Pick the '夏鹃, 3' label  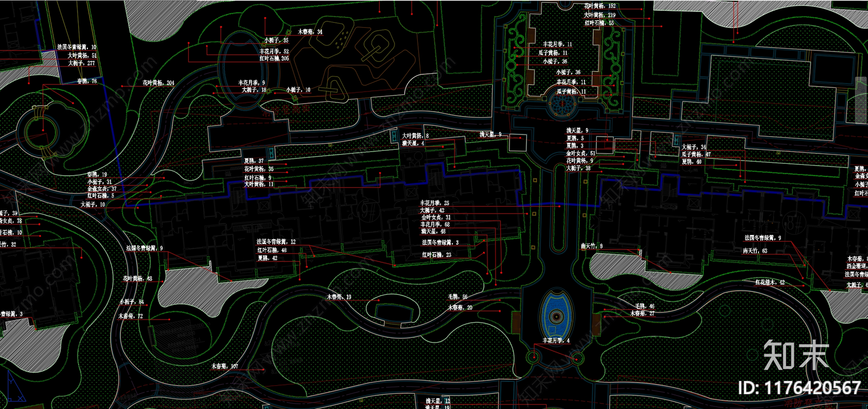coord(575,146)
